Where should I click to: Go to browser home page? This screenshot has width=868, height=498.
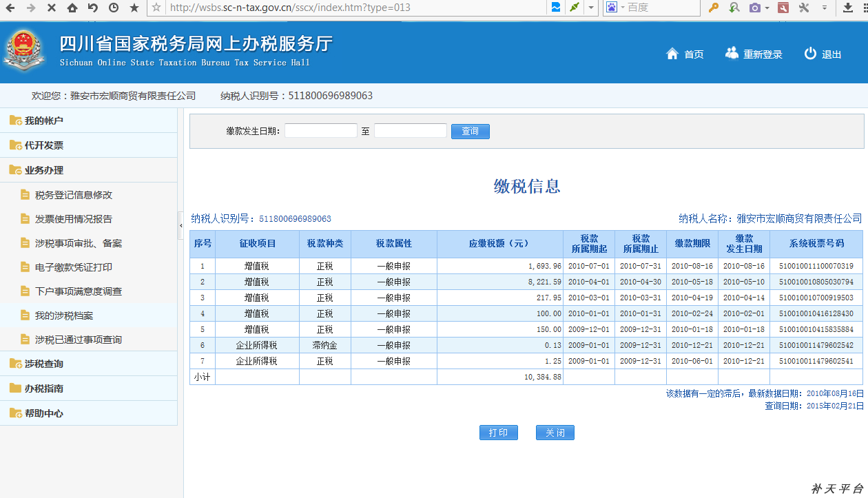click(x=72, y=8)
